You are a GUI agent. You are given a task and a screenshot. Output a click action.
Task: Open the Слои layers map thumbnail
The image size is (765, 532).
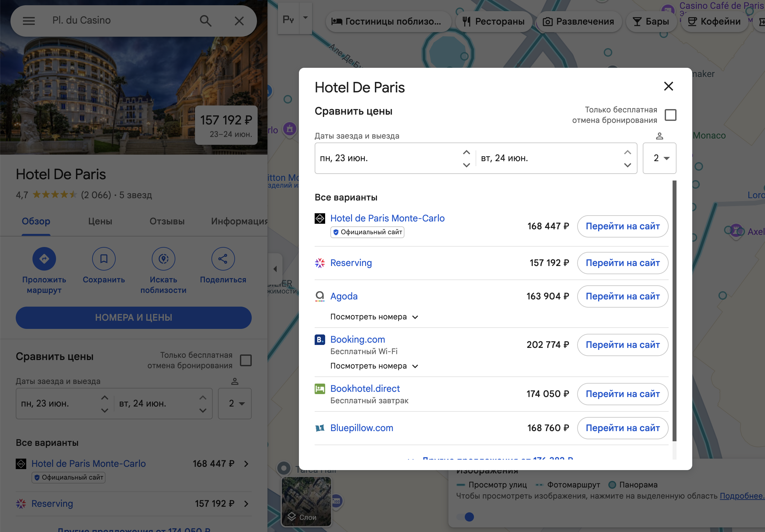click(306, 502)
